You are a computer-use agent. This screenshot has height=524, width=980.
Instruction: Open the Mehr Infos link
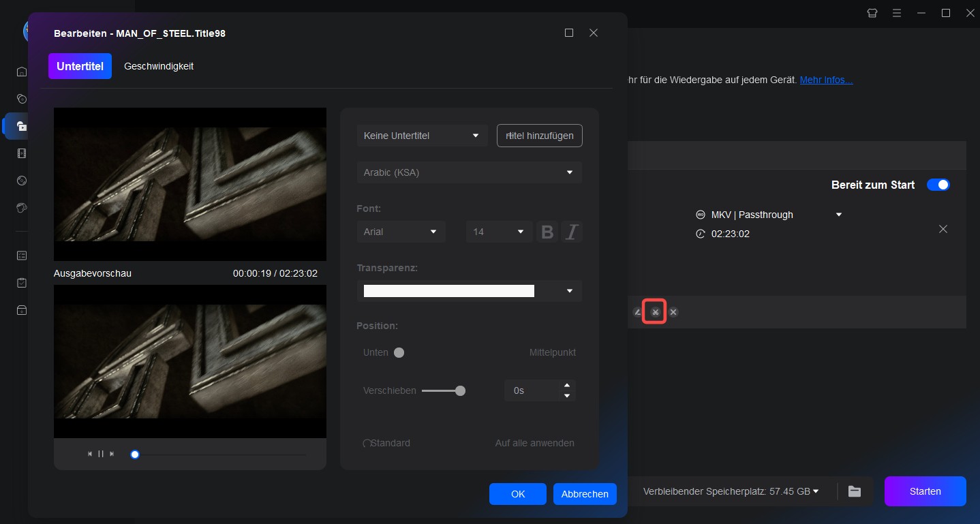(x=826, y=80)
